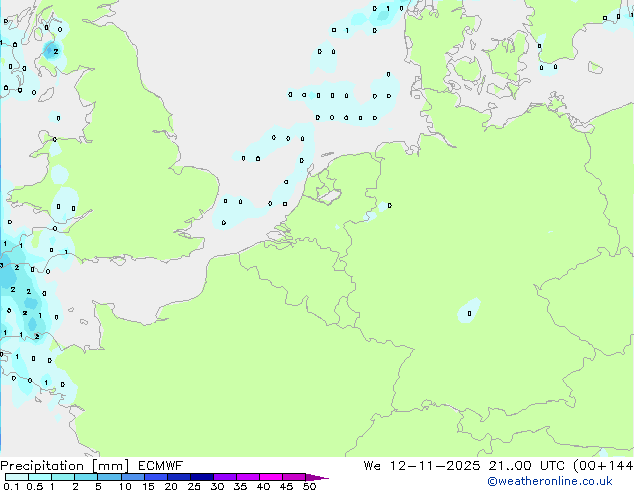Pick the 2–5 mm legend swatch
The image size is (634, 490).
coord(86,477)
